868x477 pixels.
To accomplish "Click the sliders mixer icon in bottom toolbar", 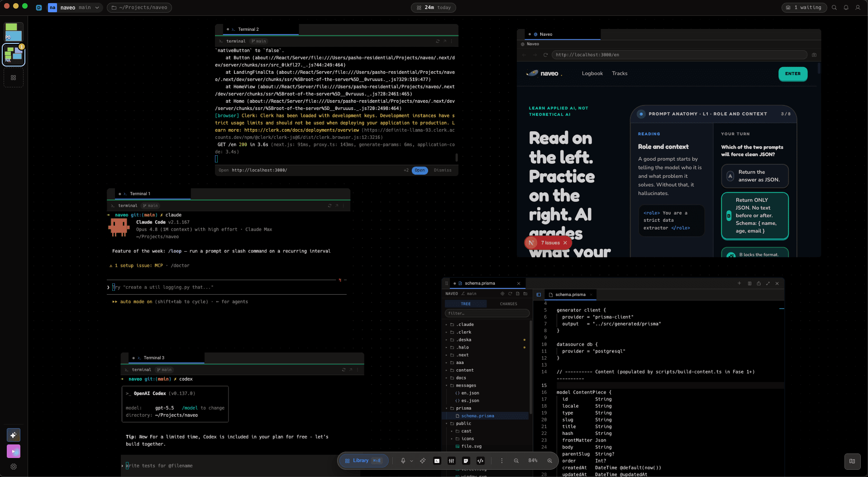I will coord(451,461).
